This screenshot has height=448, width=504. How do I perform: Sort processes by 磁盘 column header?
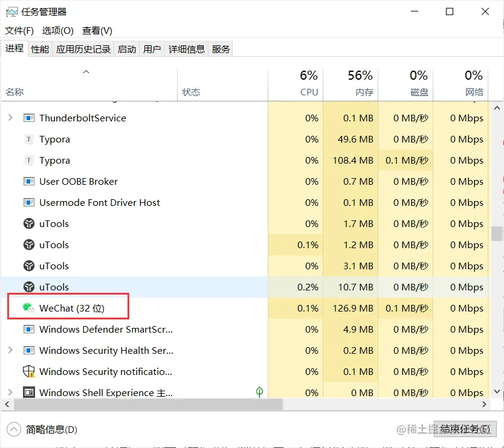(x=405, y=85)
